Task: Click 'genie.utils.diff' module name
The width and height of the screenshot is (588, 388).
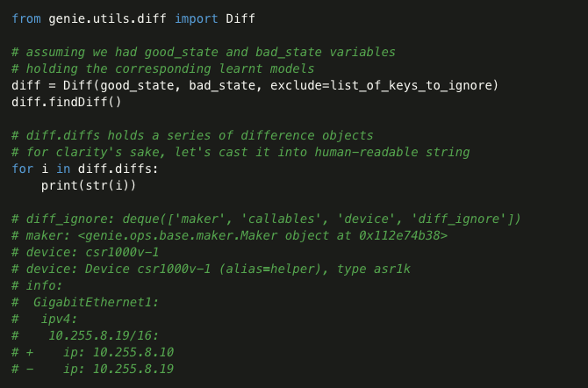Action: tap(107, 18)
